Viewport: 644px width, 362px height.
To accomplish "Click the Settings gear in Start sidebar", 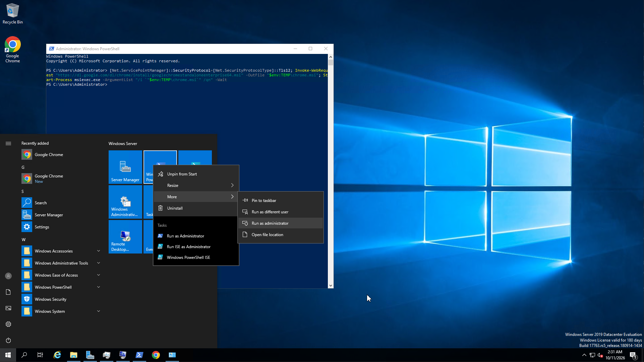I will (8, 324).
